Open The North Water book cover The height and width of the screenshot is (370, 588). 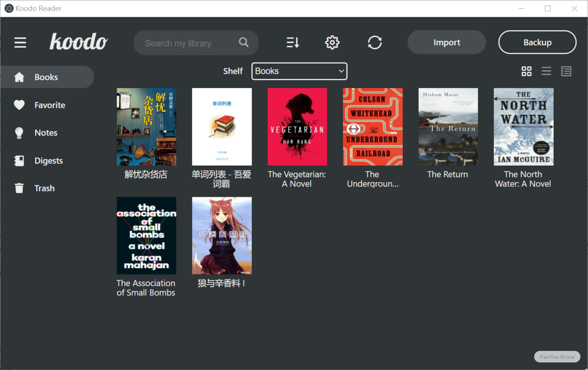524,127
